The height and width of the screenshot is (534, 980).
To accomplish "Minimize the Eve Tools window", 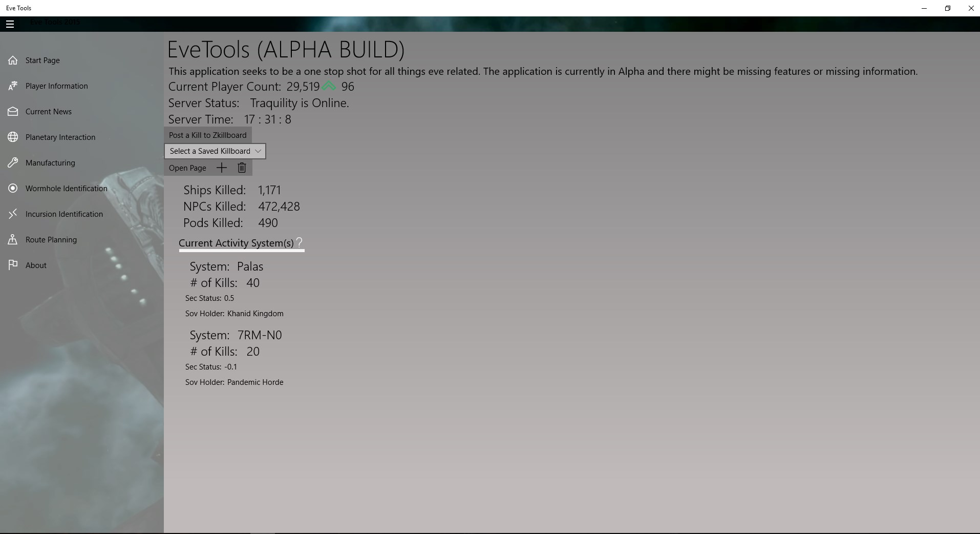I will tap(924, 8).
